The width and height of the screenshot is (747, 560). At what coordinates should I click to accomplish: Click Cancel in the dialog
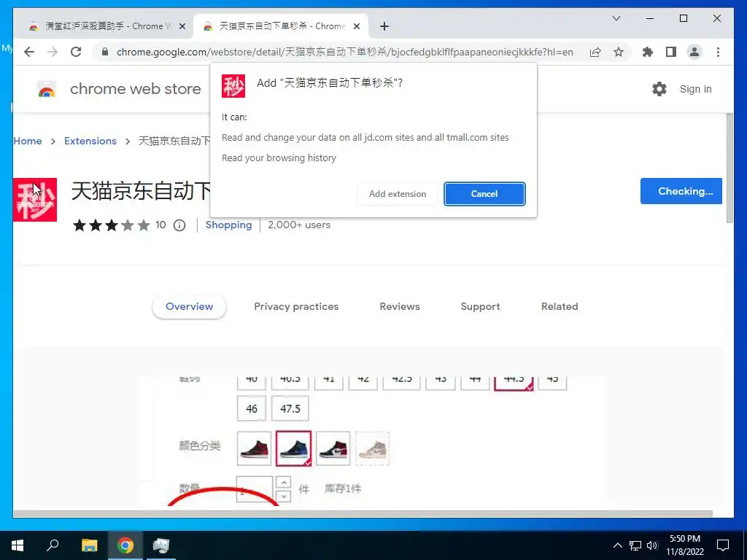484,194
